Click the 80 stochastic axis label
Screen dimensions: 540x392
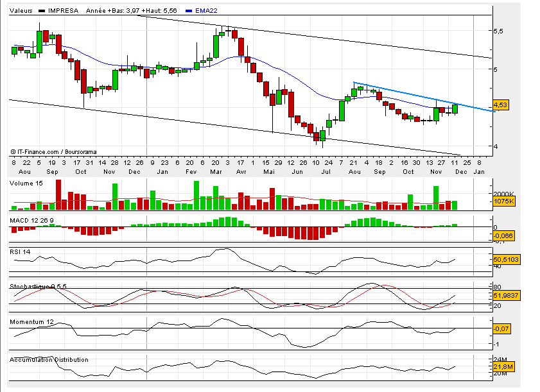click(x=497, y=287)
